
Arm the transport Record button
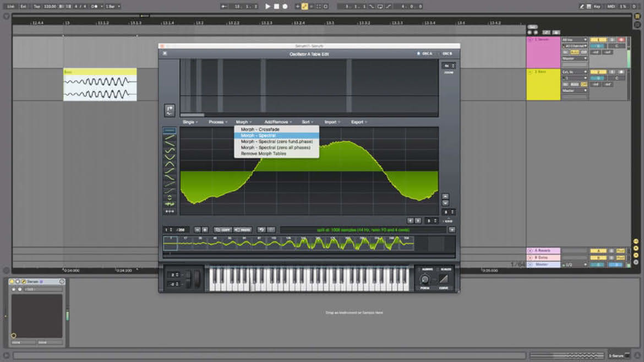pos(285,6)
